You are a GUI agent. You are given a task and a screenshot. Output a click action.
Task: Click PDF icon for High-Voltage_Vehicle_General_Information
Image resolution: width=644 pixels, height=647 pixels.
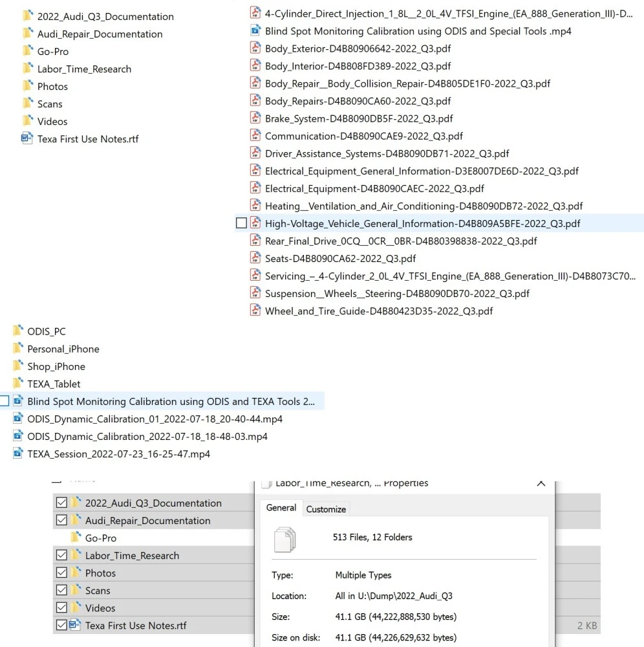coord(255,223)
